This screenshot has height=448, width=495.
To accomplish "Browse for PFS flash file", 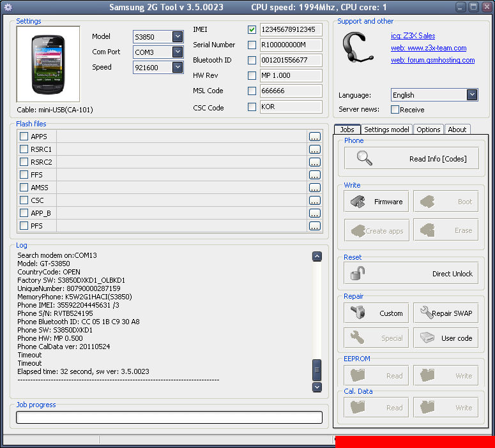I will pyautogui.click(x=315, y=226).
